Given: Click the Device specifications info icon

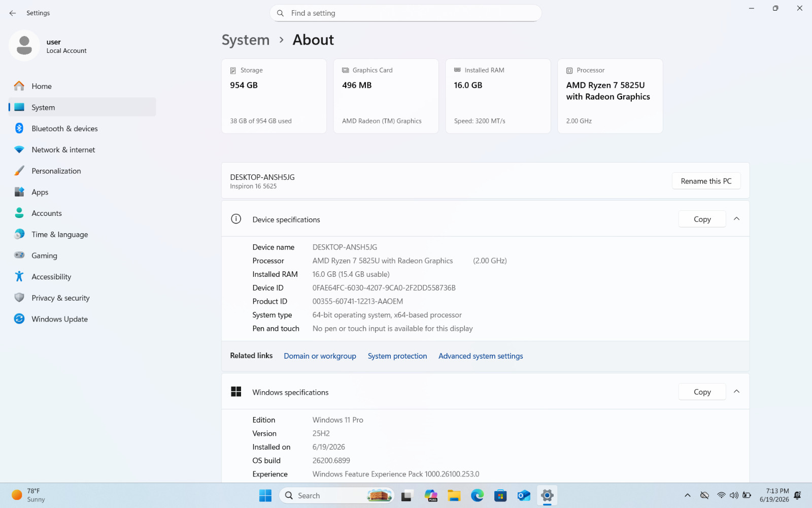Looking at the screenshot, I should [236, 219].
